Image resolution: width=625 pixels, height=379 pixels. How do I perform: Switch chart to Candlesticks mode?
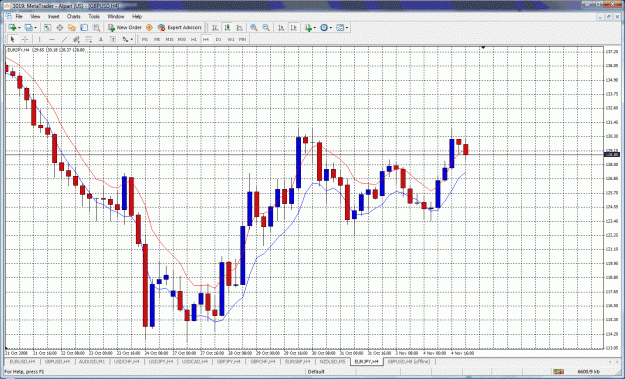pyautogui.click(x=227, y=27)
